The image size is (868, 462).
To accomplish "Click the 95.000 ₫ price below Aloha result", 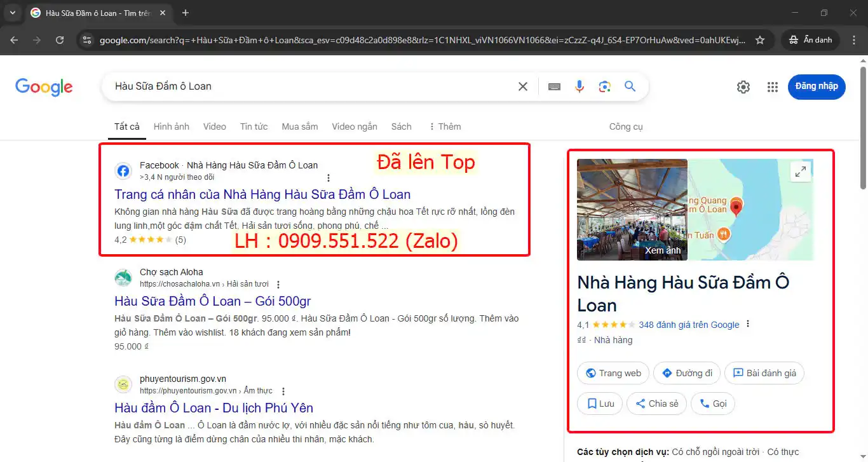I will tap(132, 347).
